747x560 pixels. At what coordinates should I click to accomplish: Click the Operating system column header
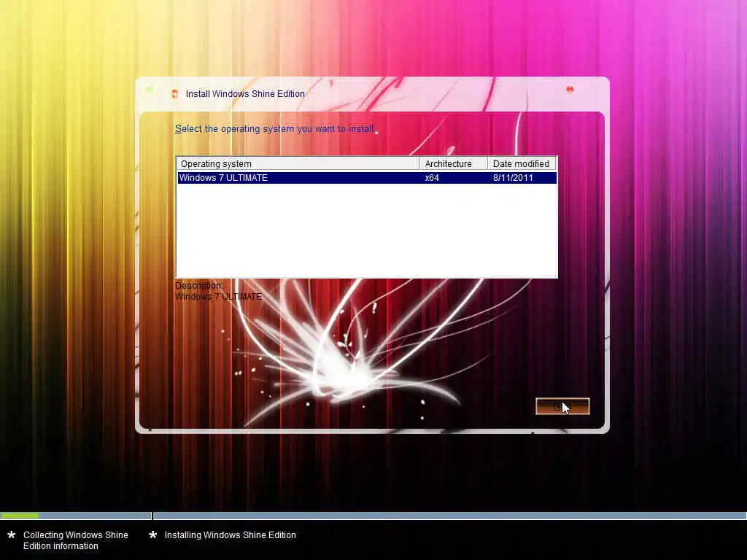[298, 164]
